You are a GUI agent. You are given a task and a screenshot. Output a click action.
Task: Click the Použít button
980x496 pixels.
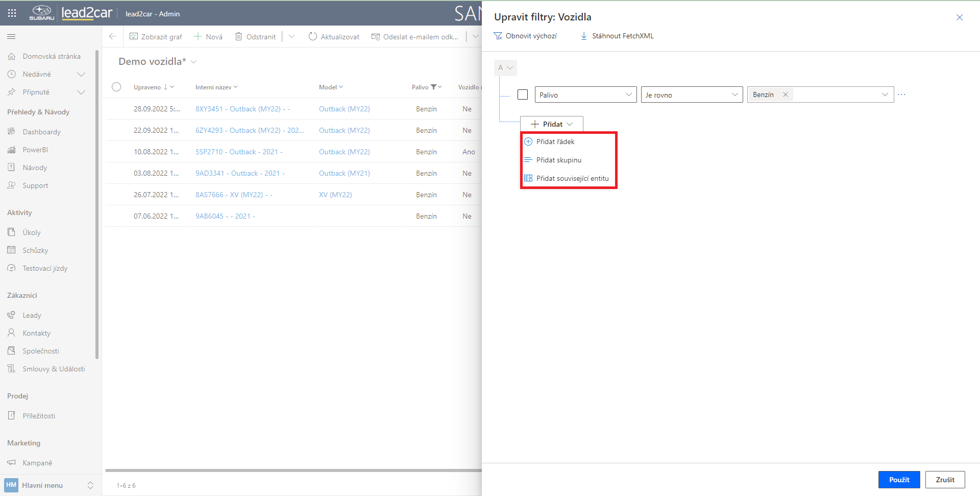pos(899,480)
